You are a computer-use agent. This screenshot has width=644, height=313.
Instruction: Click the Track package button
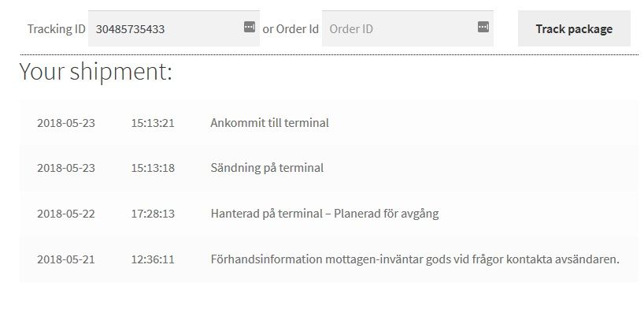574,28
